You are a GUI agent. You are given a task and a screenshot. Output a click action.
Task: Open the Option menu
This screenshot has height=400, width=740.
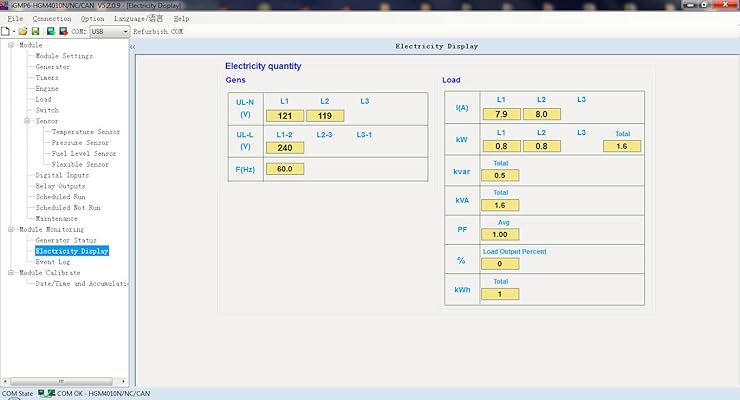92,18
